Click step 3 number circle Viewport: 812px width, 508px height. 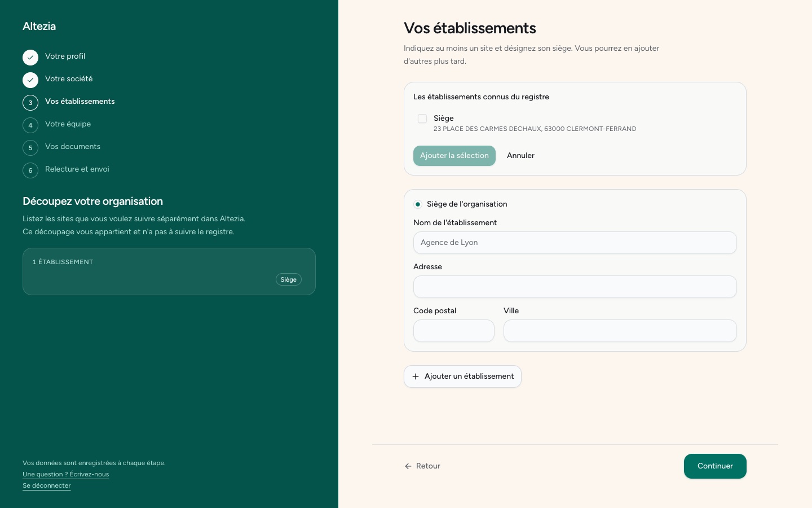coord(30,103)
